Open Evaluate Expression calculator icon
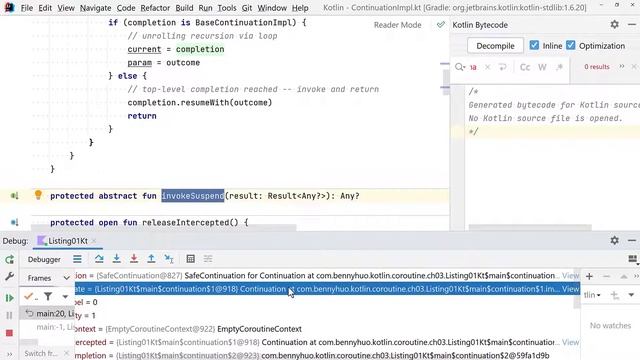 (190, 259)
